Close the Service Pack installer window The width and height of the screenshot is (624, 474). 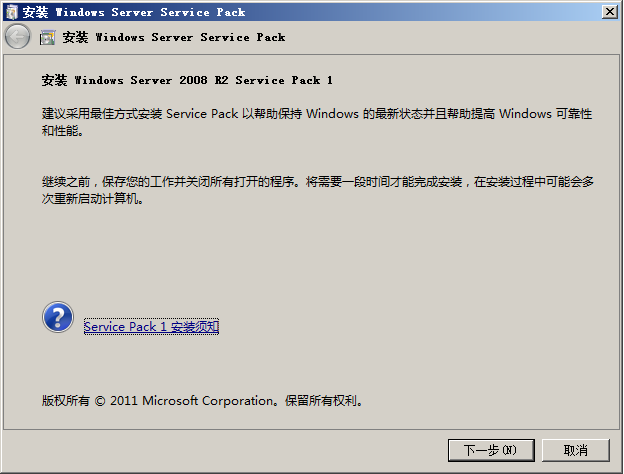[609, 11]
